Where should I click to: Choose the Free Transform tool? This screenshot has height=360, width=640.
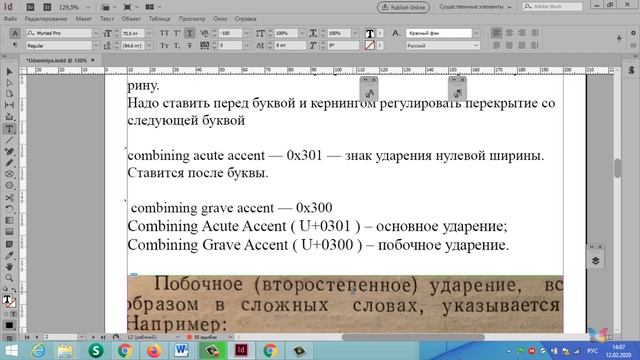point(9,209)
